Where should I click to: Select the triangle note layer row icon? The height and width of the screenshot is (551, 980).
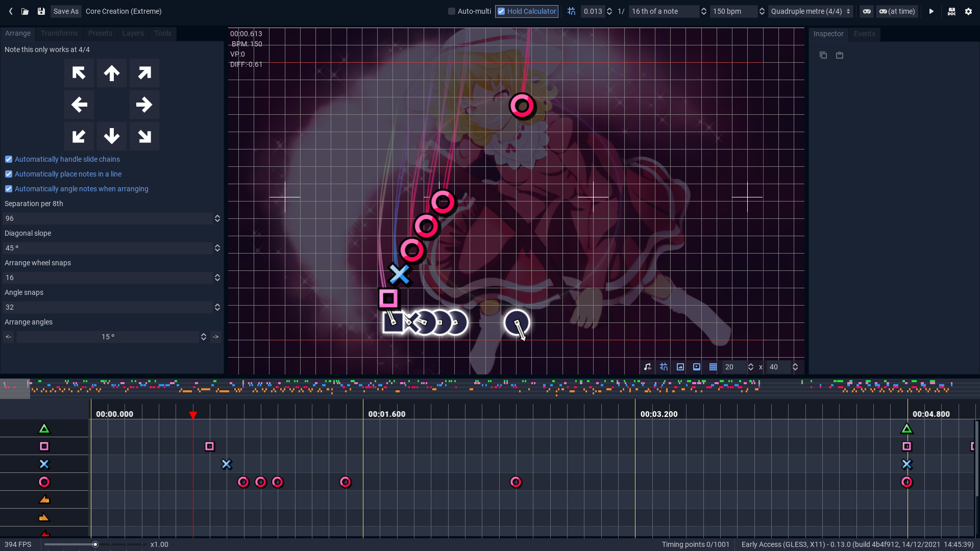[x=44, y=429]
